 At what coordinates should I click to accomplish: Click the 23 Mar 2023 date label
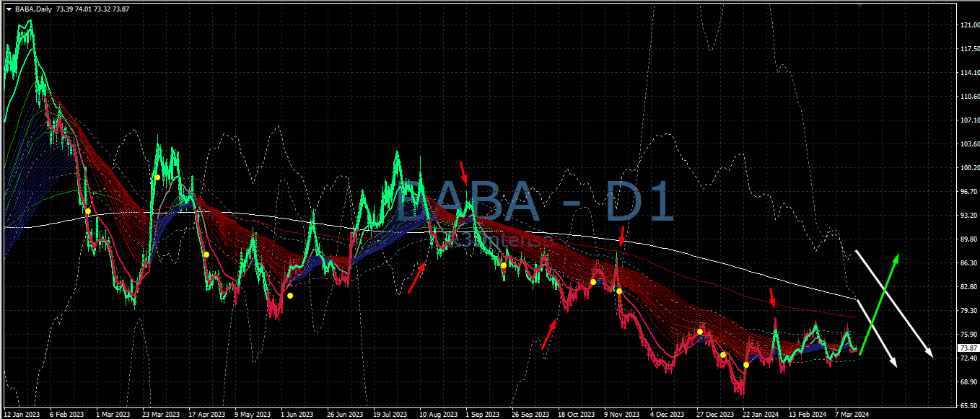(x=160, y=415)
